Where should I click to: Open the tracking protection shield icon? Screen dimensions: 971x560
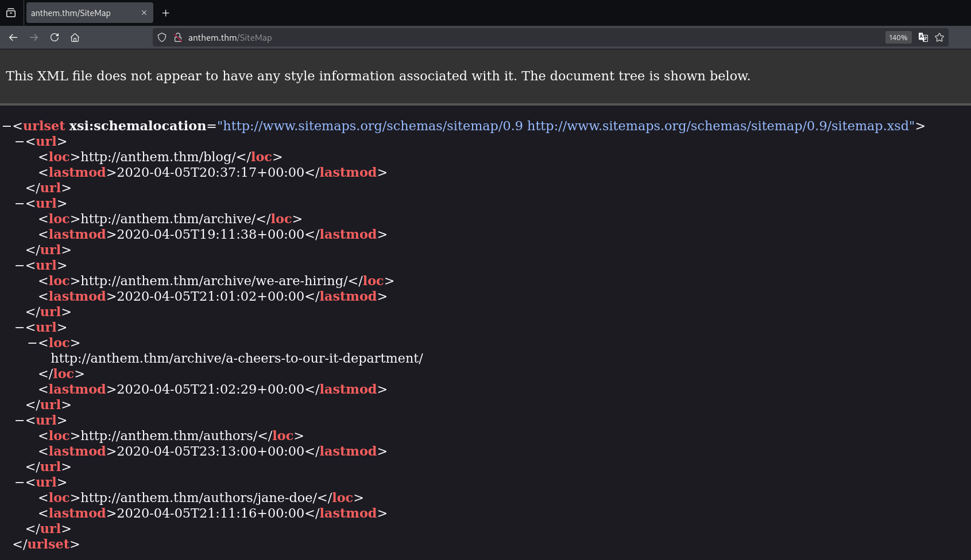[162, 37]
